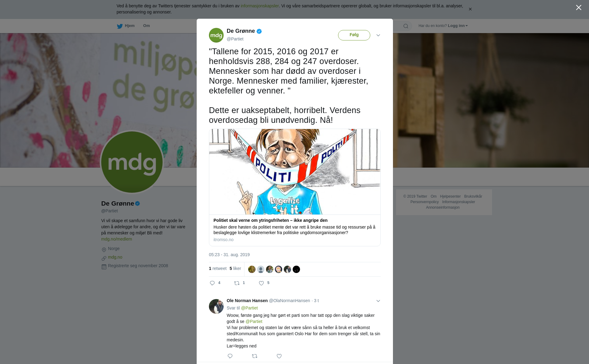The image size is (589, 364).
Task: Like the main tweet with heart icon
Action: pyautogui.click(x=261, y=283)
